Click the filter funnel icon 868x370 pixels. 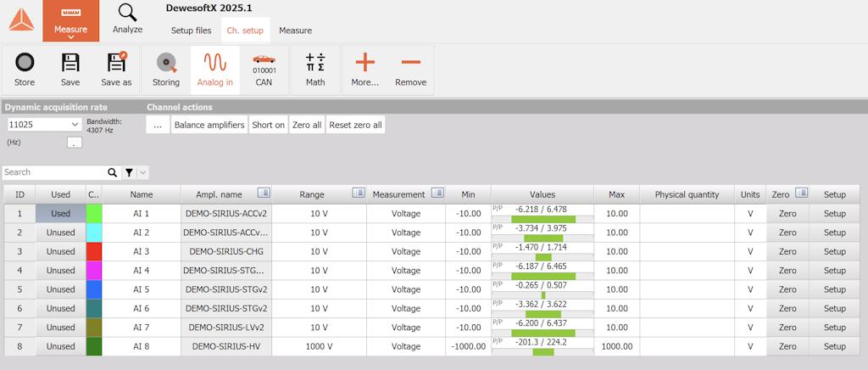tap(129, 173)
